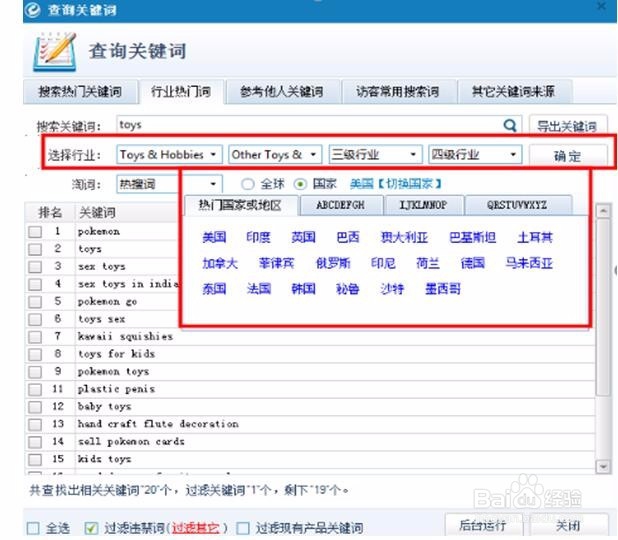Check the box for pokemon go
618x540 pixels.
[x=35, y=302]
